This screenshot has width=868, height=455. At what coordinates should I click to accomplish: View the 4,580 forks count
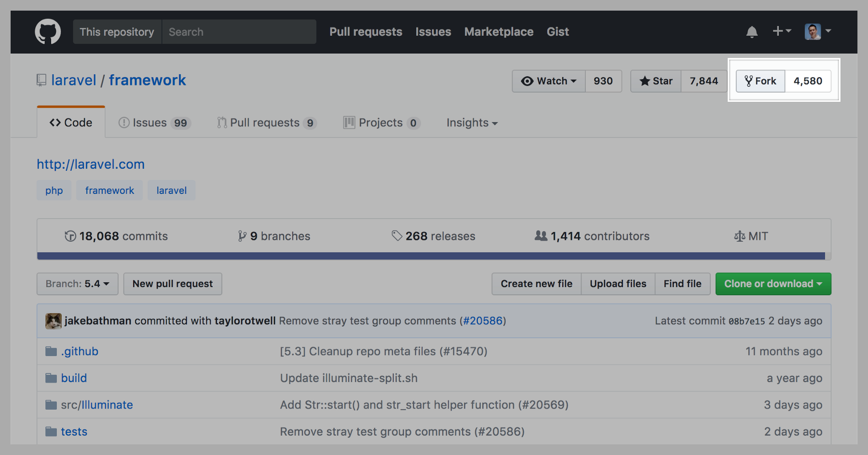point(808,81)
